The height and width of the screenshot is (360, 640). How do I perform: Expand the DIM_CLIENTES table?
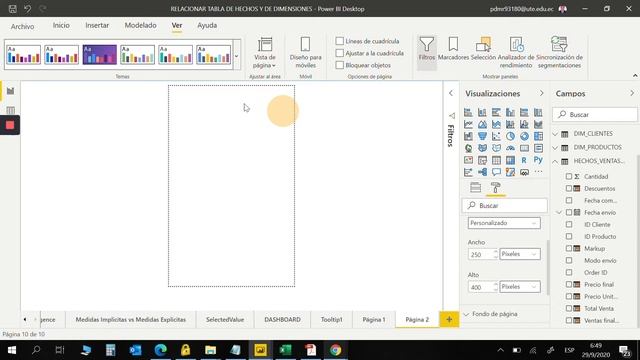(555, 134)
